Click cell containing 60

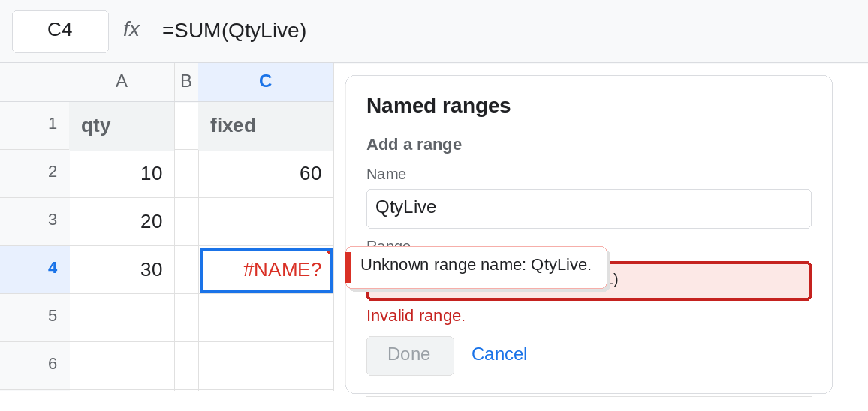pos(266,174)
